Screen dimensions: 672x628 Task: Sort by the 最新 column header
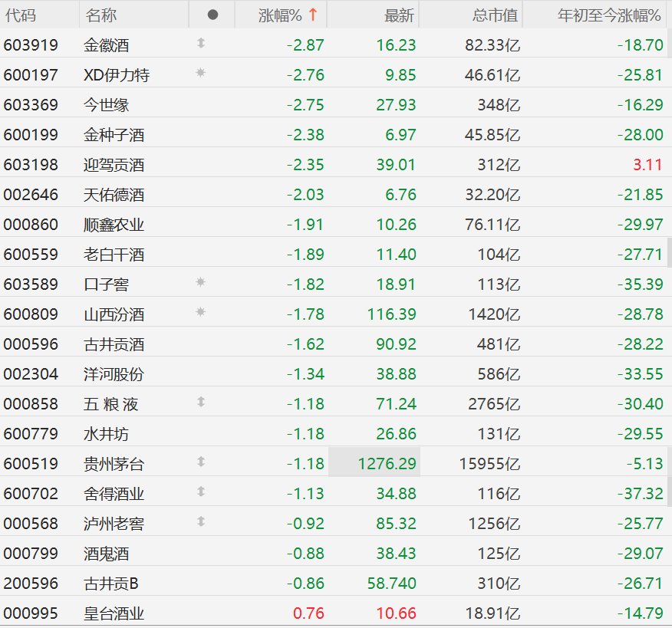tap(400, 15)
